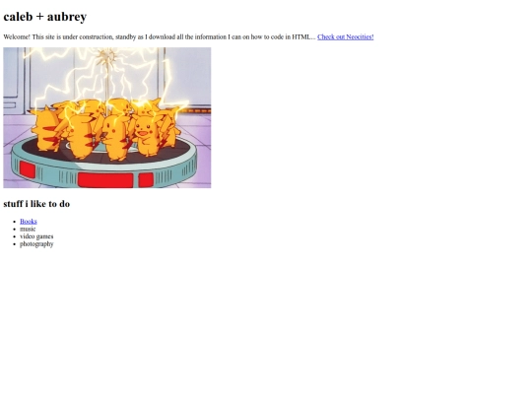
Task: Click the bullet point beside video games
Action: pyautogui.click(x=14, y=236)
